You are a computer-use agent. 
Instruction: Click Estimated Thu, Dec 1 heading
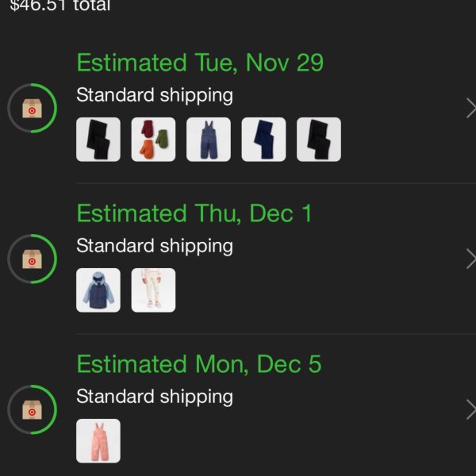pos(194,213)
